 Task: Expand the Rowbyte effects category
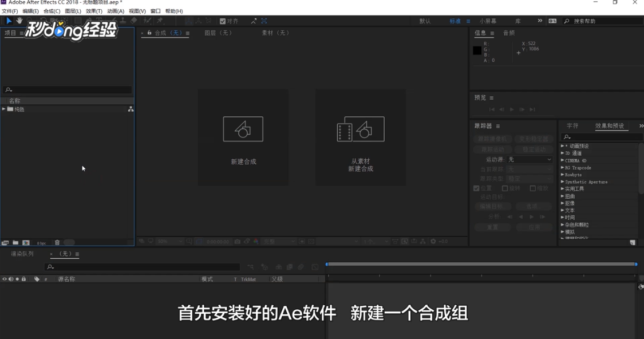[563, 175]
